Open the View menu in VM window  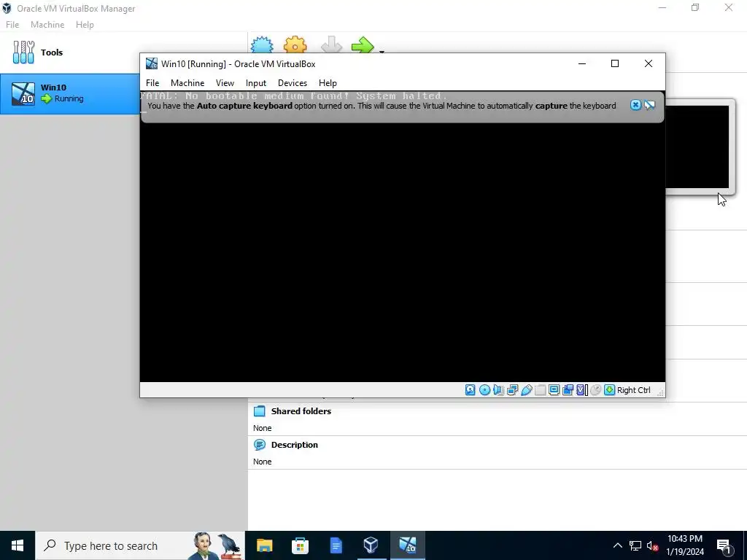click(x=225, y=83)
